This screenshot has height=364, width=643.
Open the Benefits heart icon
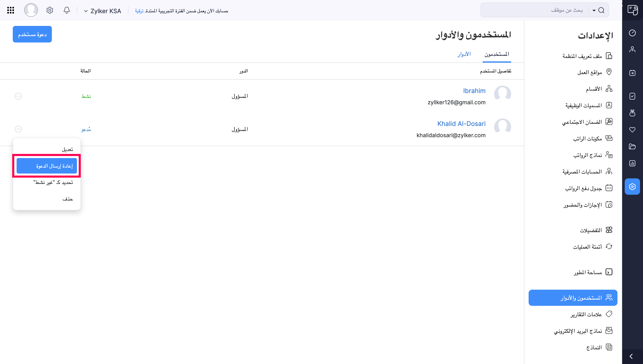[x=633, y=130]
